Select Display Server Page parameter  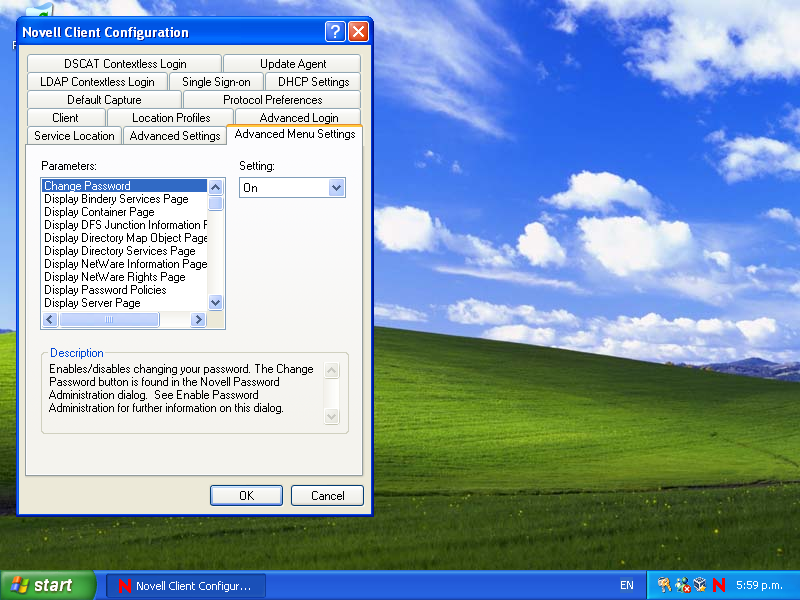pyautogui.click(x=124, y=303)
